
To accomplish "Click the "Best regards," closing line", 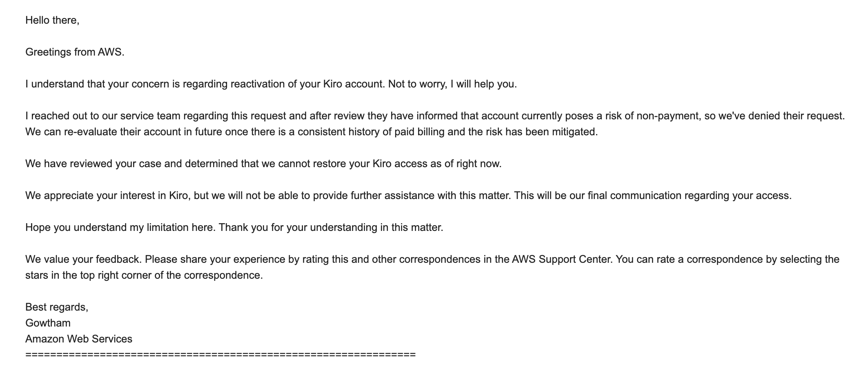I will pos(57,307).
